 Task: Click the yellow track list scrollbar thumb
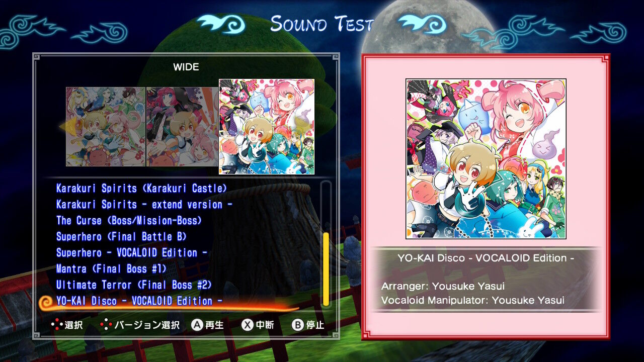[326, 269]
